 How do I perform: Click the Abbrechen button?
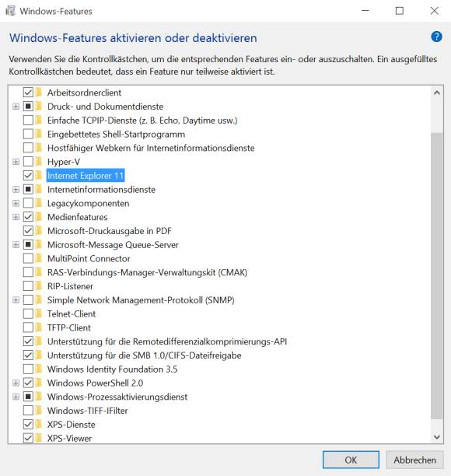[x=415, y=460]
